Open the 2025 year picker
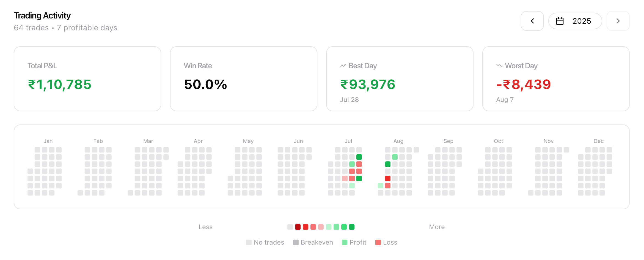The image size is (644, 260). click(x=575, y=21)
